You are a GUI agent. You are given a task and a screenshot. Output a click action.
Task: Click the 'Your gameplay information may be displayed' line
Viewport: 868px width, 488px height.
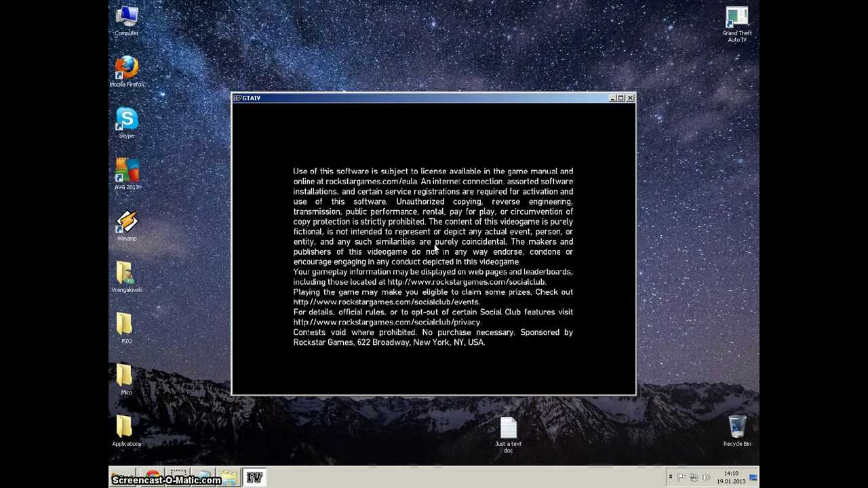click(433, 272)
